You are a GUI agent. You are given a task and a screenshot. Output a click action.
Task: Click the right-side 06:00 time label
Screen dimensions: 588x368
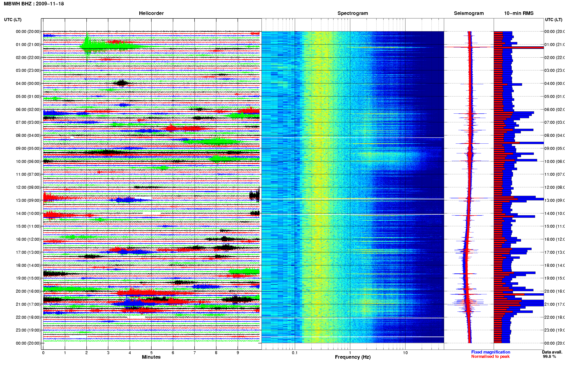coord(554,109)
